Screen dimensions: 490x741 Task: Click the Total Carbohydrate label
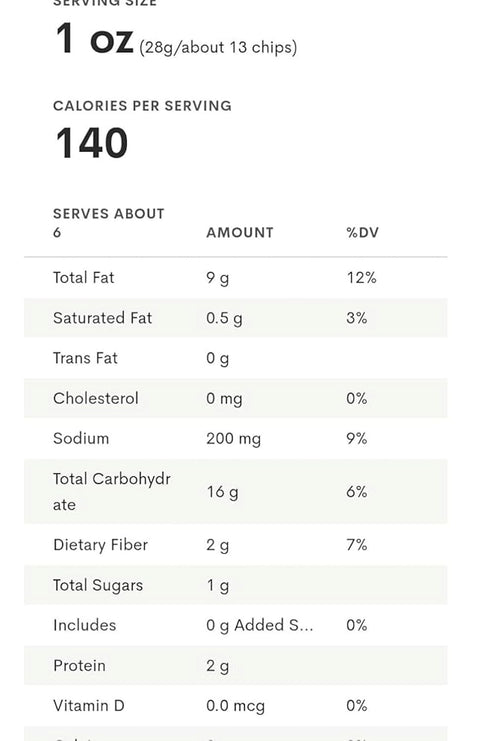pyautogui.click(x=112, y=491)
